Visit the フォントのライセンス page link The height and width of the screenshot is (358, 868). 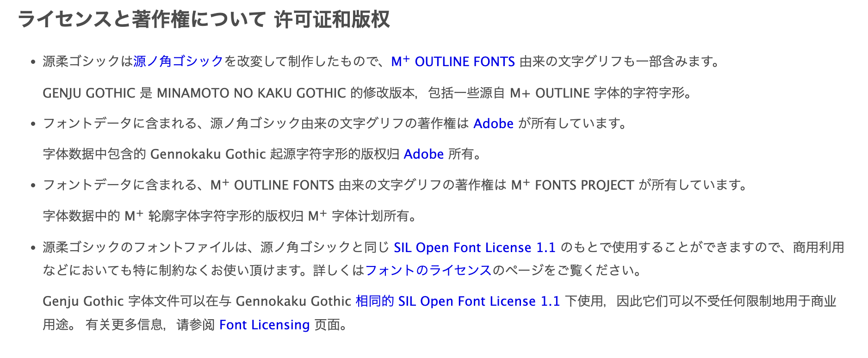point(428,270)
